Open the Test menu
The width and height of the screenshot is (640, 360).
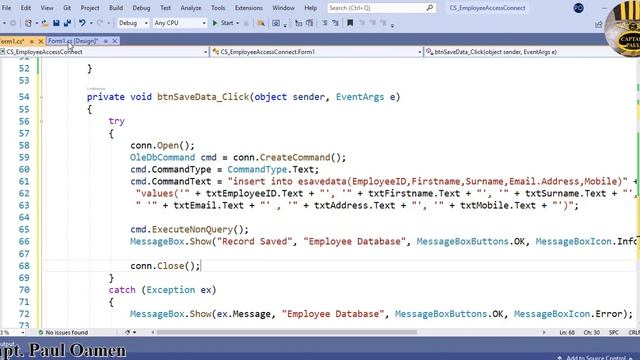(165, 8)
